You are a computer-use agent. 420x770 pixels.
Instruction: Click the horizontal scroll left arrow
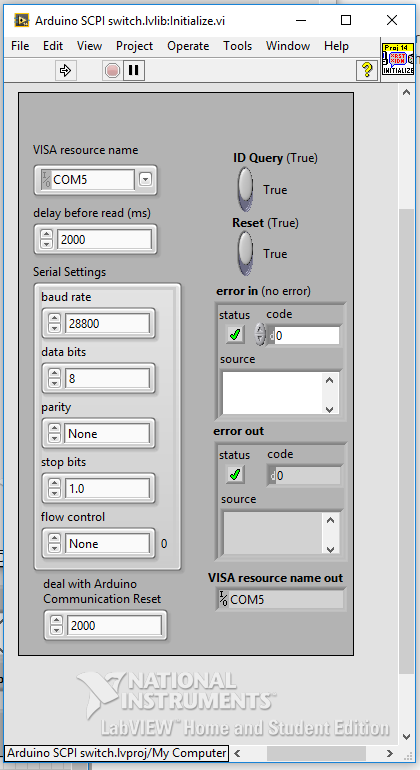237,753
